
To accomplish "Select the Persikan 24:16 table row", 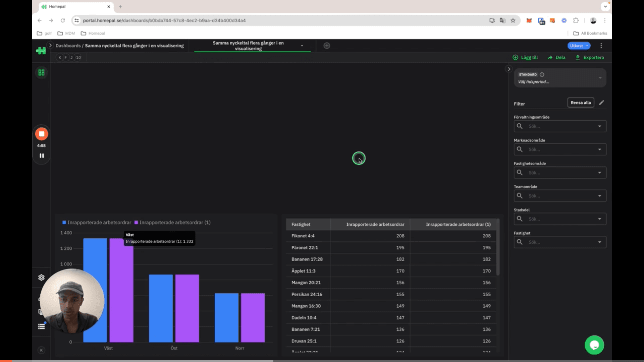I will 391,294.
